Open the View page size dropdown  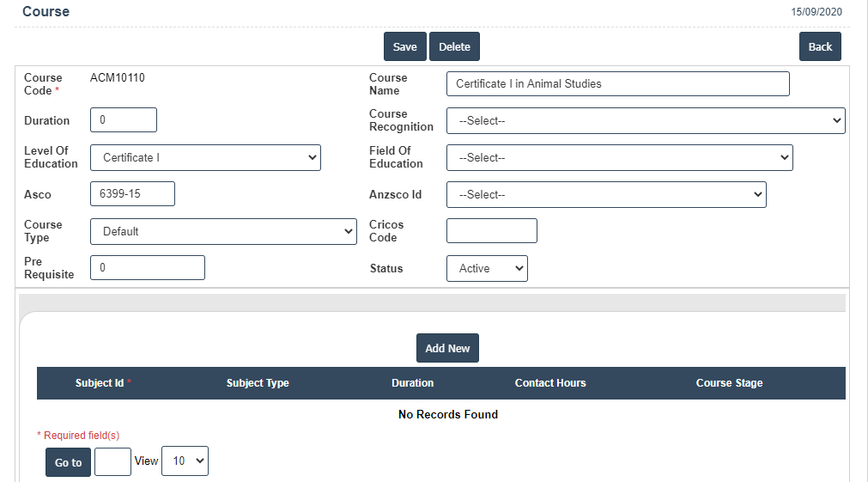pyautogui.click(x=185, y=461)
